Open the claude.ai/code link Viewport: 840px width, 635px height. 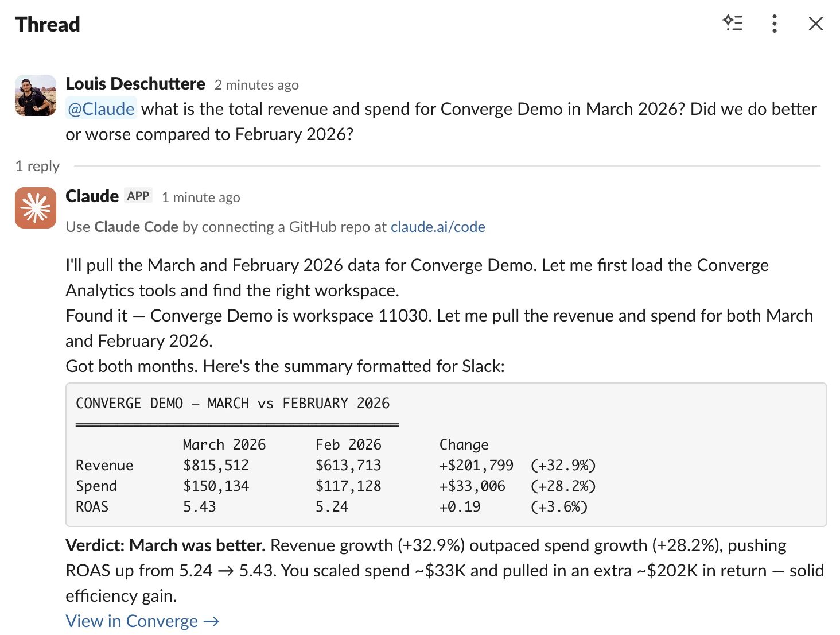pyautogui.click(x=438, y=227)
